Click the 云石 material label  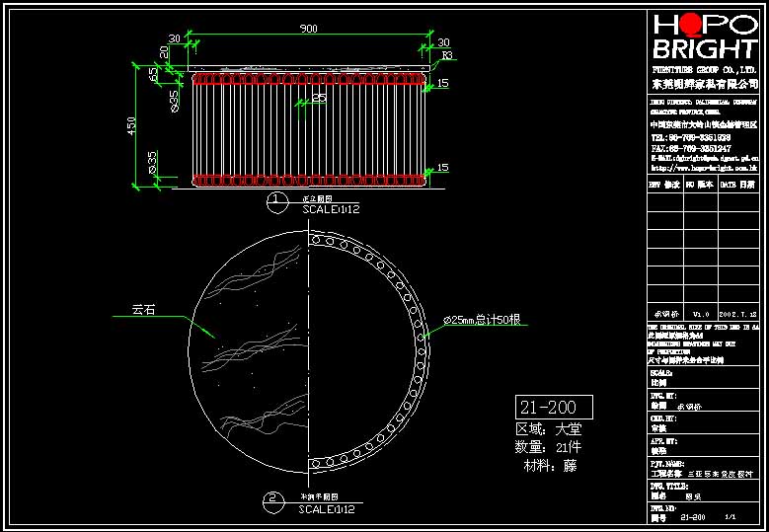[144, 310]
